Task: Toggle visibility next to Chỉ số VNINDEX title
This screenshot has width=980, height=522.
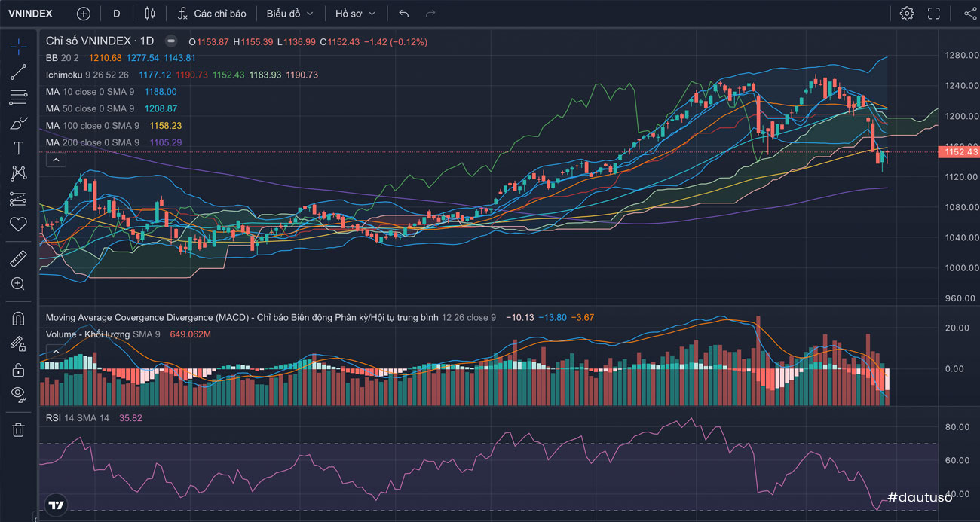Action: click(171, 41)
